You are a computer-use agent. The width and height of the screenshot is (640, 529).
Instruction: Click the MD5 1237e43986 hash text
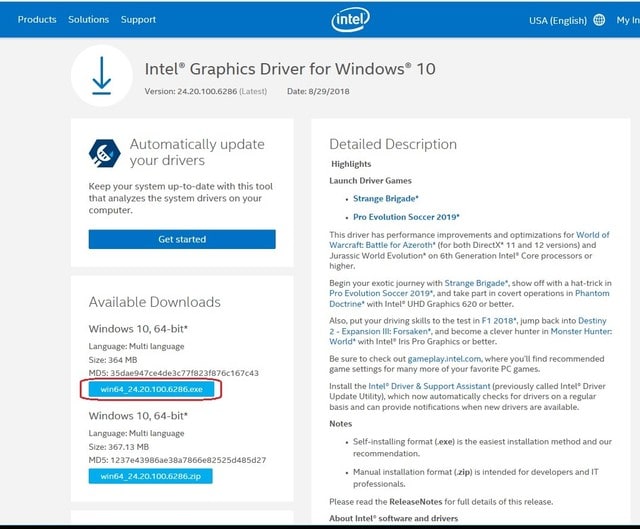(177, 460)
